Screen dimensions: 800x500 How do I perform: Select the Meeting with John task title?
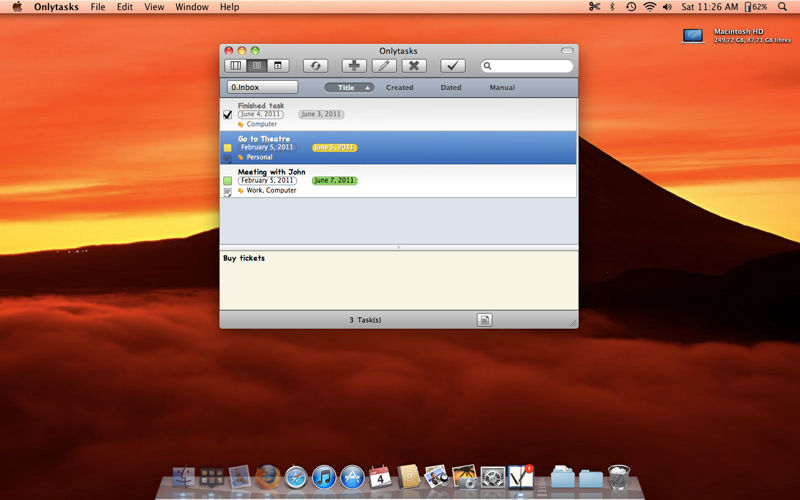click(x=271, y=172)
